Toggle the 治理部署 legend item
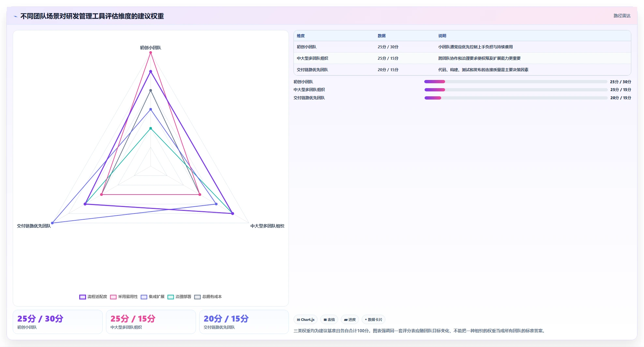This screenshot has height=347, width=644. 179,297
